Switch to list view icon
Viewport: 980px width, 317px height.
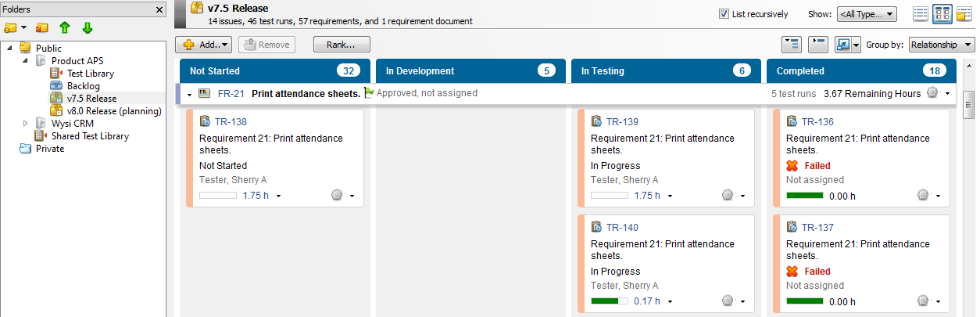[921, 14]
